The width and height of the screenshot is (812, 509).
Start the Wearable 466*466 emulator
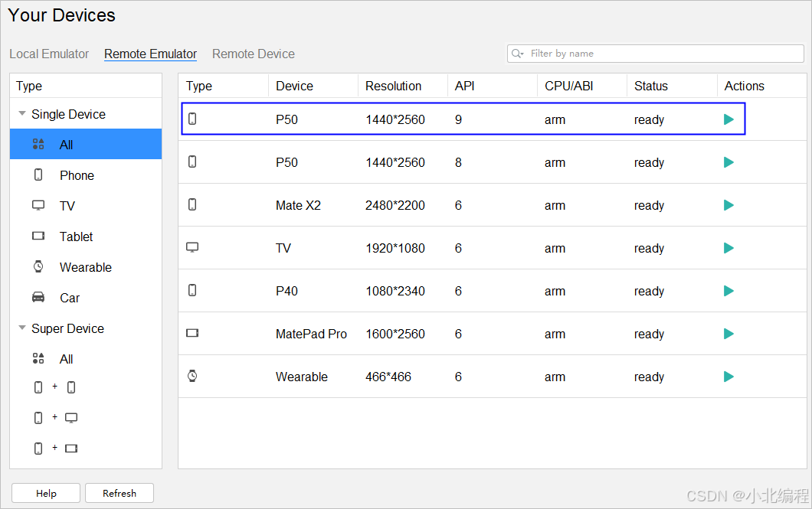point(729,377)
